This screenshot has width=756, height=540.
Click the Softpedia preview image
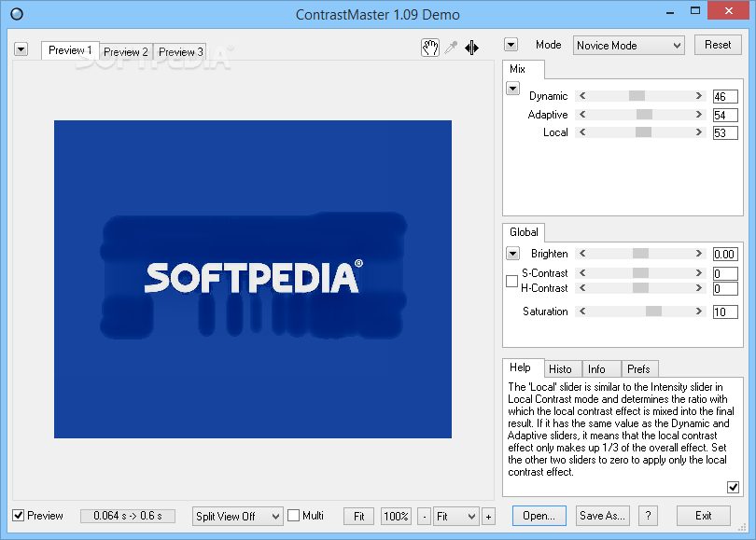click(253, 280)
